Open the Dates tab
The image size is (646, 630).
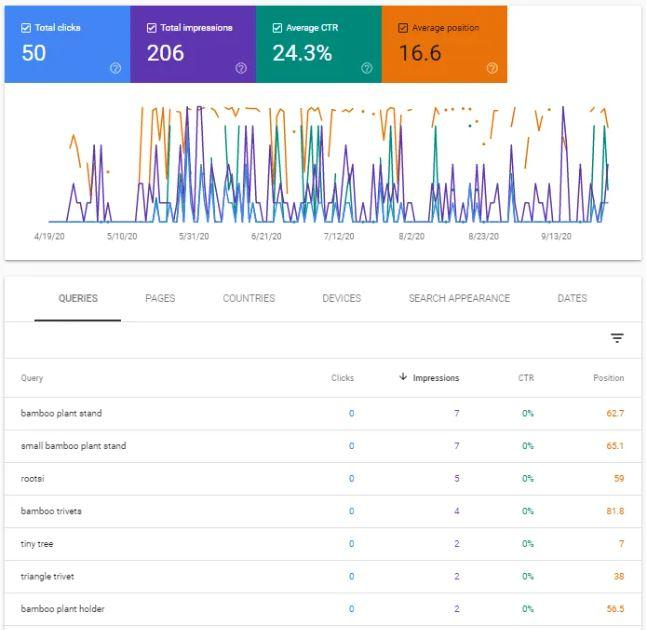pos(572,298)
